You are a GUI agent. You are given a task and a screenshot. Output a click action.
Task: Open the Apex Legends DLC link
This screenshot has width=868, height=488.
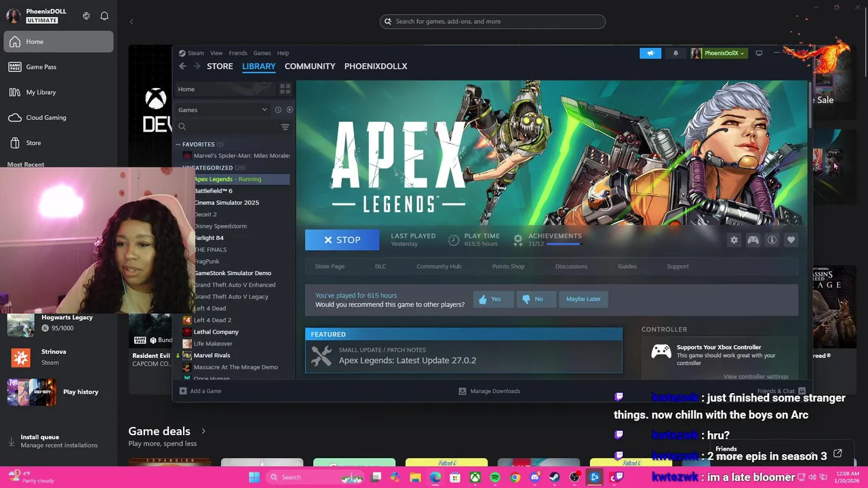click(x=380, y=266)
